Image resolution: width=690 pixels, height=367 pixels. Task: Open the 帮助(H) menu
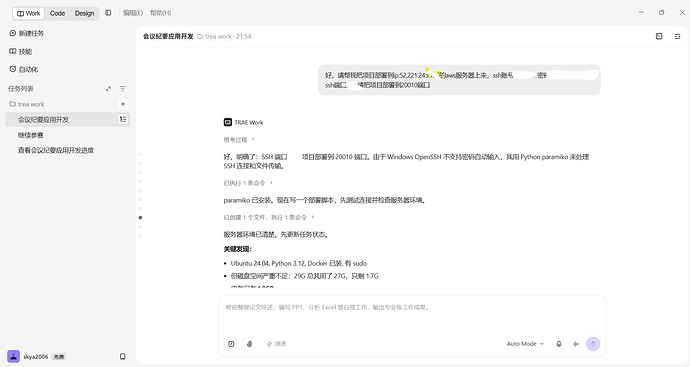coord(161,13)
